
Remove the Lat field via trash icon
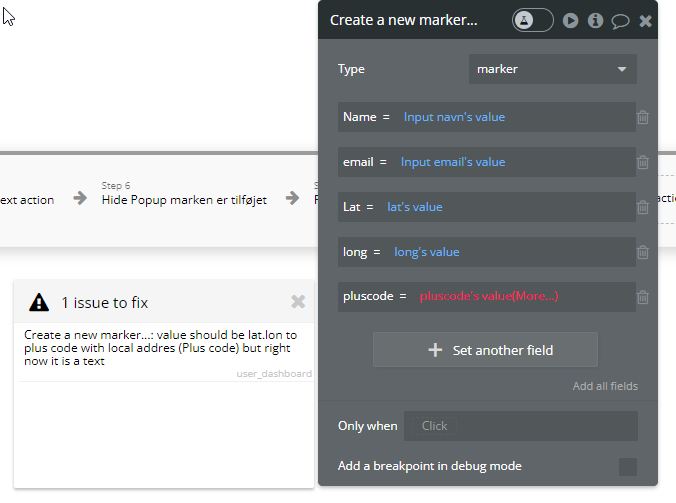643,208
